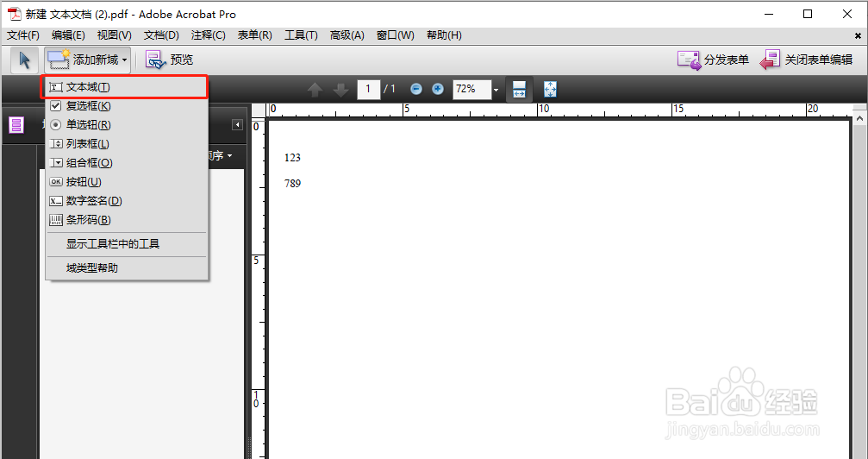The height and width of the screenshot is (459, 868).
Task: Click the 72% zoom level field
Action: coord(471,89)
